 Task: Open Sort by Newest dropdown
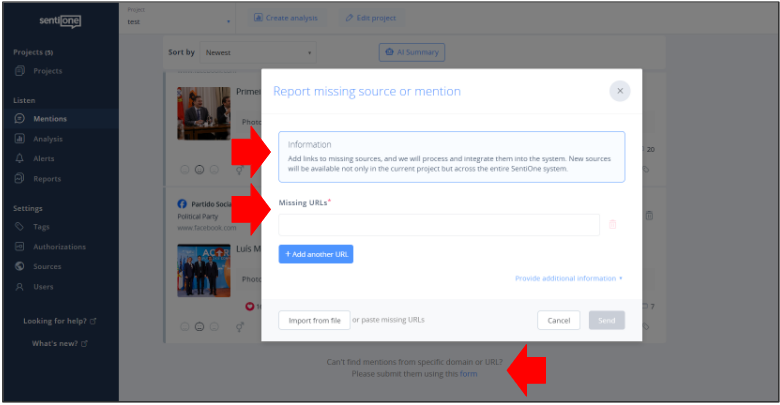click(x=258, y=52)
